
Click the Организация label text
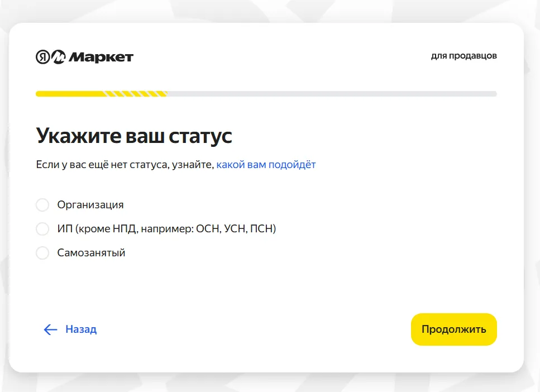(x=90, y=204)
